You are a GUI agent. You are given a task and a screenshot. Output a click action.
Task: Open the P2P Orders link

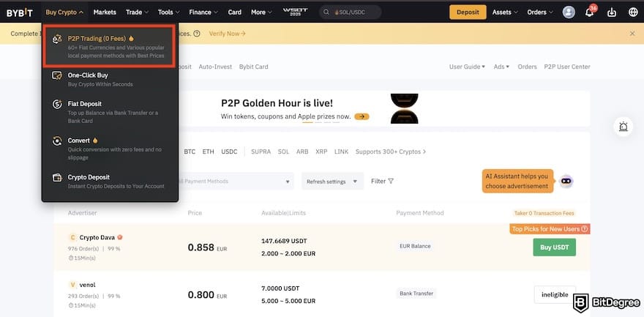pyautogui.click(x=527, y=67)
